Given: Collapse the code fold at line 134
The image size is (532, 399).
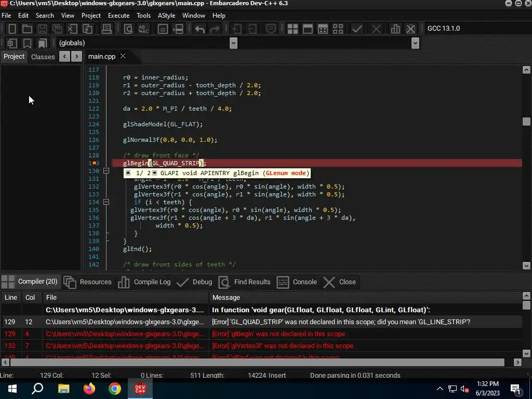Looking at the screenshot, I should (106, 202).
